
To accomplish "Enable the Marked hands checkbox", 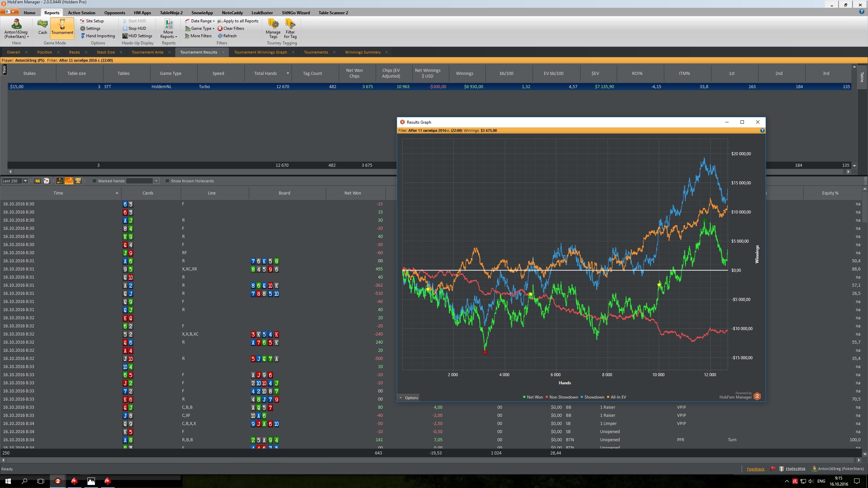I will pos(95,181).
